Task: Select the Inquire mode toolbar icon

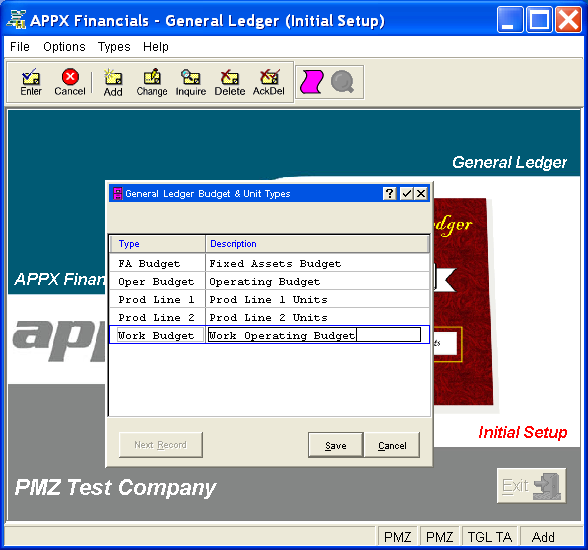Action: tap(191, 82)
